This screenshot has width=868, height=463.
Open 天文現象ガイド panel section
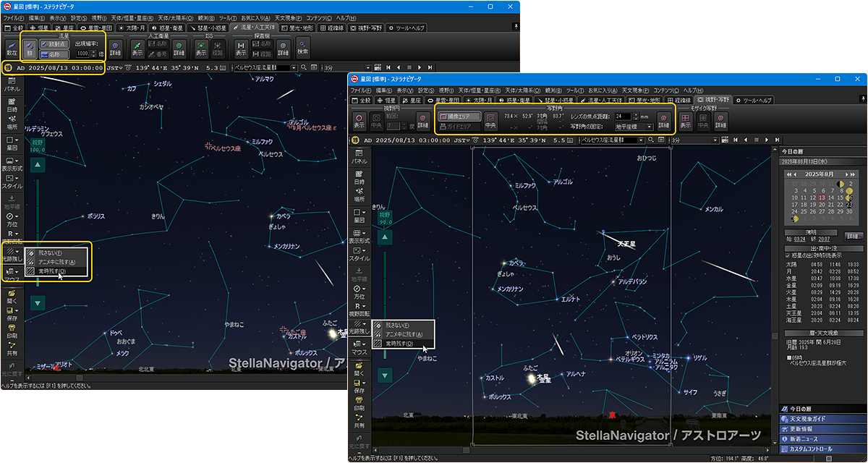coord(822,419)
